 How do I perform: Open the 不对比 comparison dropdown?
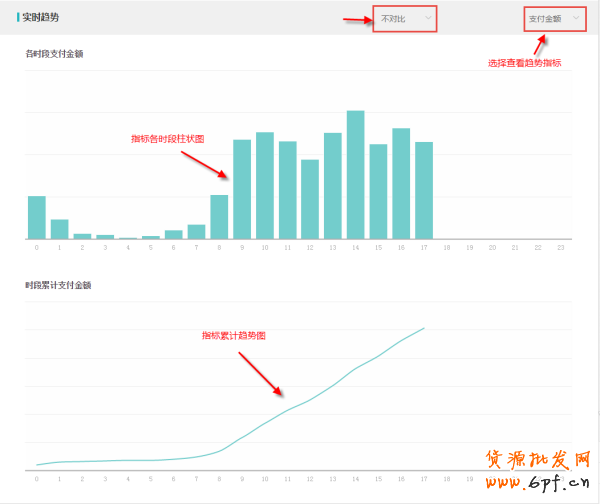[404, 19]
